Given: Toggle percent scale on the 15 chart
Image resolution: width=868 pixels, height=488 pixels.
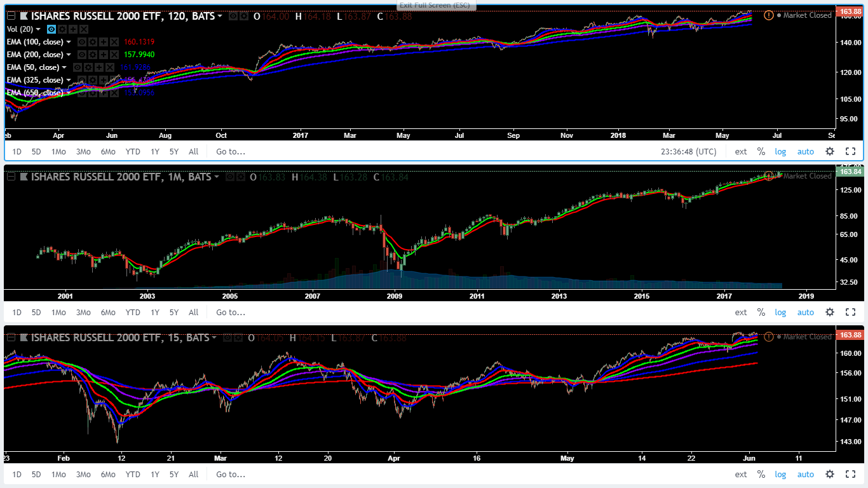Looking at the screenshot, I should (761, 474).
